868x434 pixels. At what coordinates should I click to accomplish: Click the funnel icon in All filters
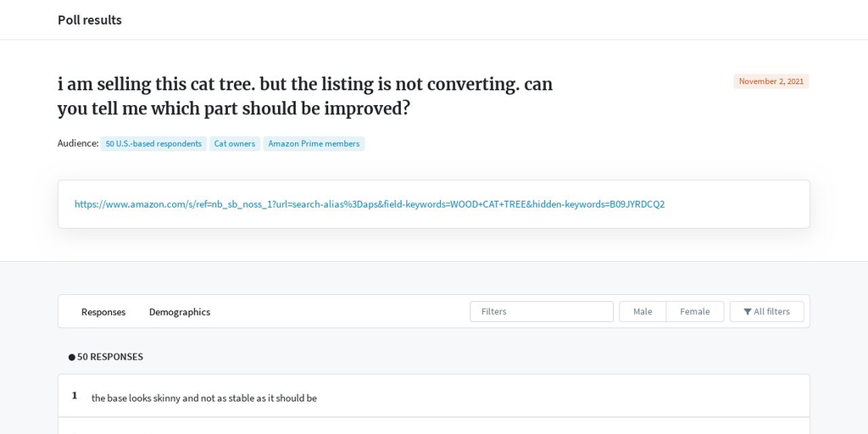748,312
